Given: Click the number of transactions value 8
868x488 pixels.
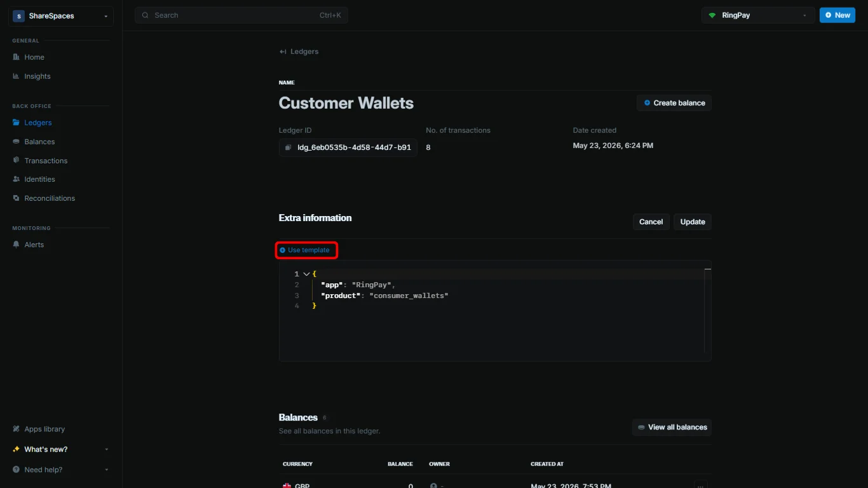Looking at the screenshot, I should tap(428, 147).
